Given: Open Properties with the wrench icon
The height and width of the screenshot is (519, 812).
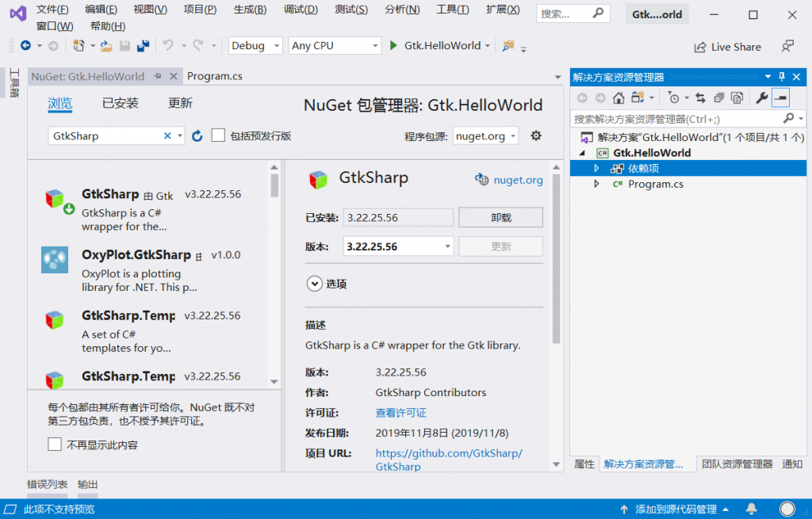Looking at the screenshot, I should (x=763, y=97).
